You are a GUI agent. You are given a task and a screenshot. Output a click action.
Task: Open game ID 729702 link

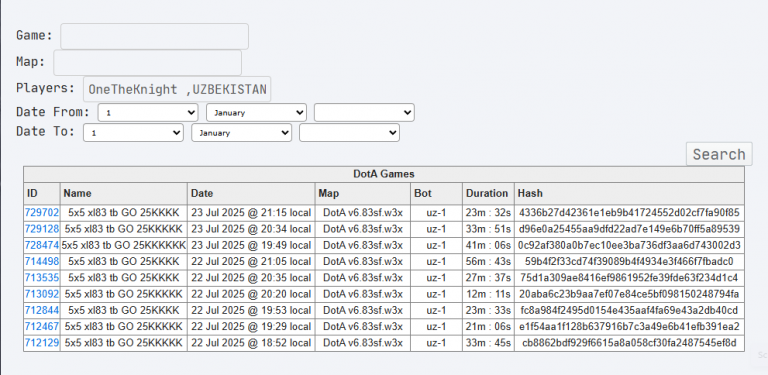click(x=42, y=212)
